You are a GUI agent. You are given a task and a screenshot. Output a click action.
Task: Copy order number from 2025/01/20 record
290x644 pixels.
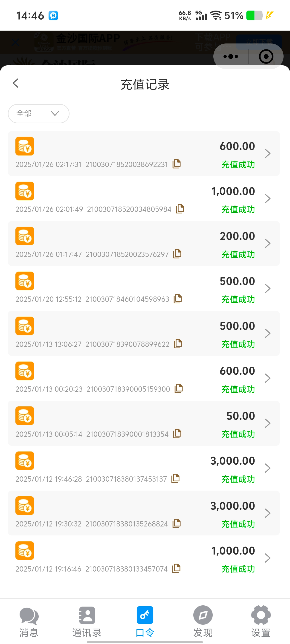tap(178, 299)
